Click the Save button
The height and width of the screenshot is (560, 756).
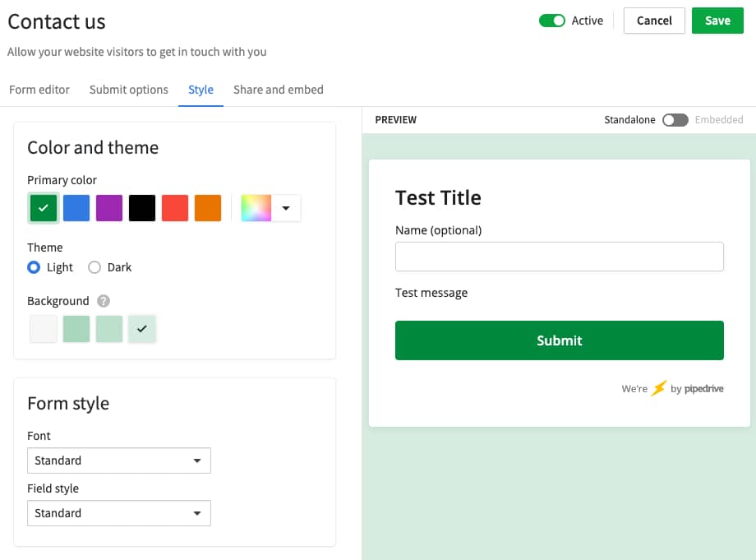point(717,21)
